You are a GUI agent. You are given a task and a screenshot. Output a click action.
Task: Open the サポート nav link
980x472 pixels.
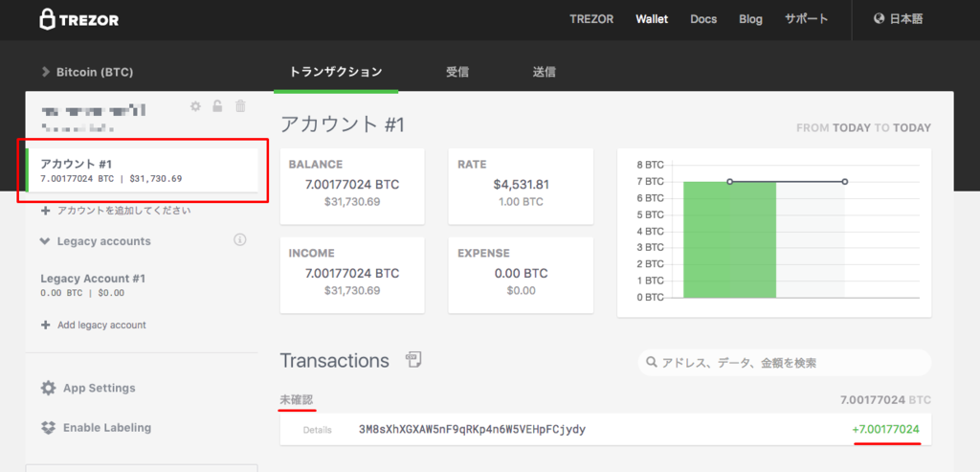point(806,19)
